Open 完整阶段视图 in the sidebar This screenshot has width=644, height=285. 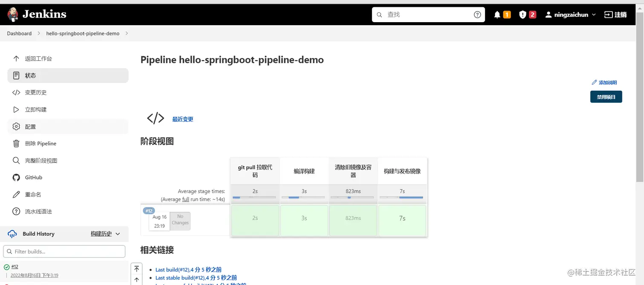[x=68, y=161]
